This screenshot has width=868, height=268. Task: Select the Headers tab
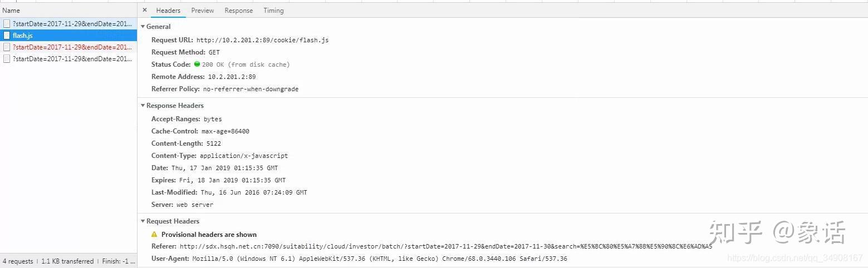[168, 11]
